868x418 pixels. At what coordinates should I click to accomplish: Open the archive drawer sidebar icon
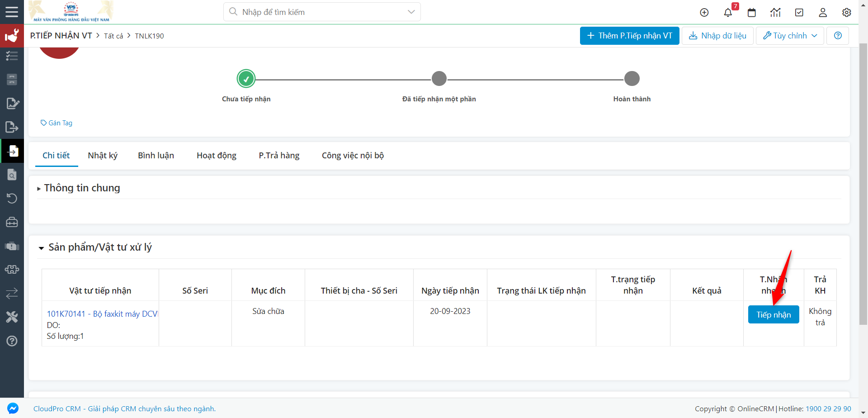tap(12, 80)
